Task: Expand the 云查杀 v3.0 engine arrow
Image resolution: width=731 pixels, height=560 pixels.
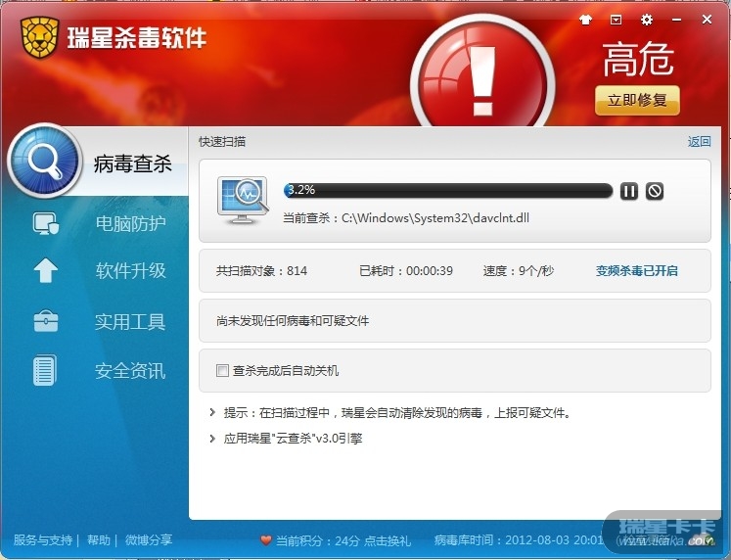Action: tap(212, 439)
